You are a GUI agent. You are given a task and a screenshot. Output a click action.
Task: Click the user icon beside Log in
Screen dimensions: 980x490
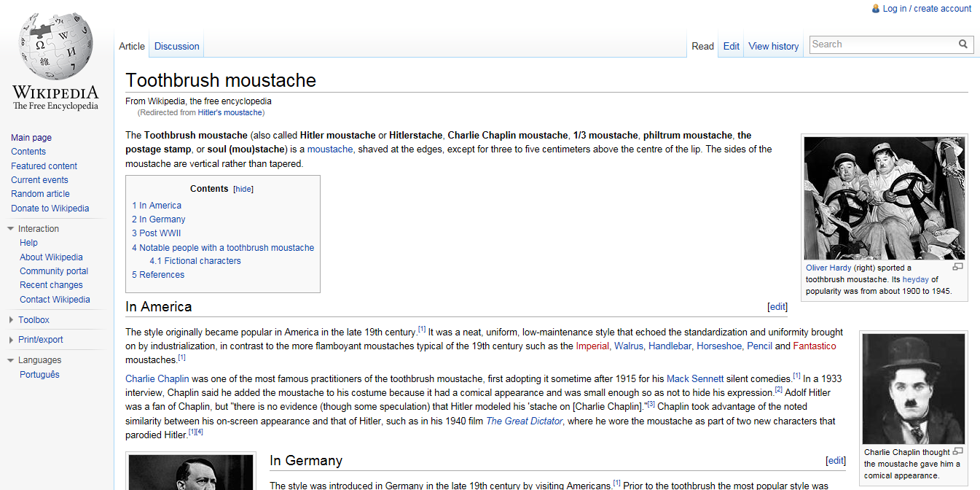(876, 9)
